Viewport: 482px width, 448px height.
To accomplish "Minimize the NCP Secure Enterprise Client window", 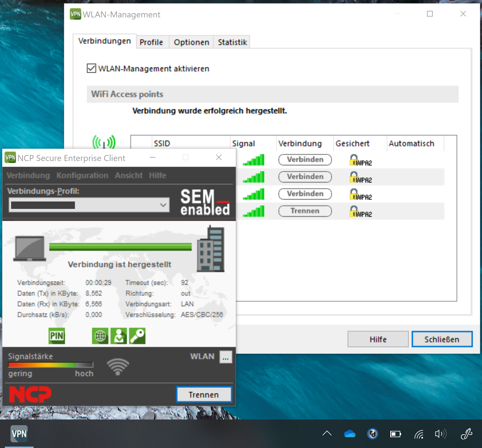I will point(153,157).
